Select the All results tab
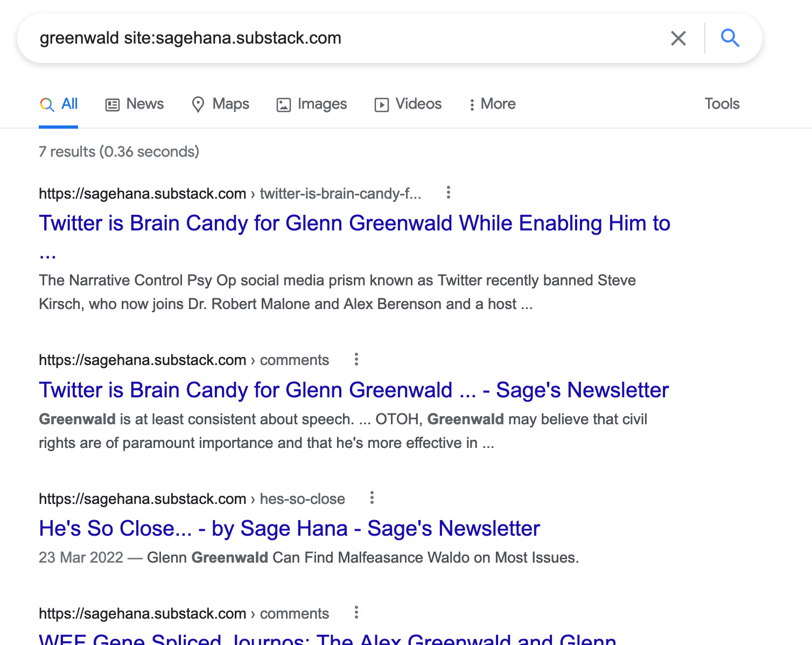This screenshot has width=812, height=645. click(x=59, y=104)
